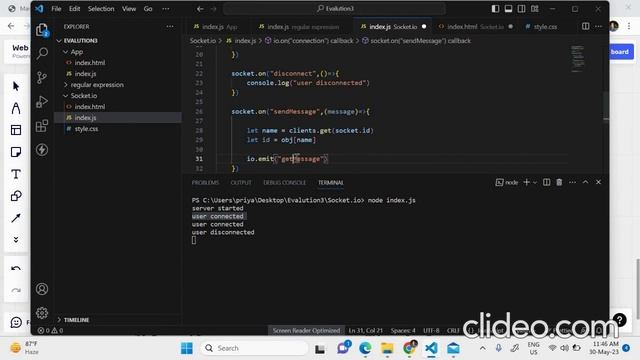
Task: Toggle Screen Reader Optimized status item
Action: [x=306, y=330]
